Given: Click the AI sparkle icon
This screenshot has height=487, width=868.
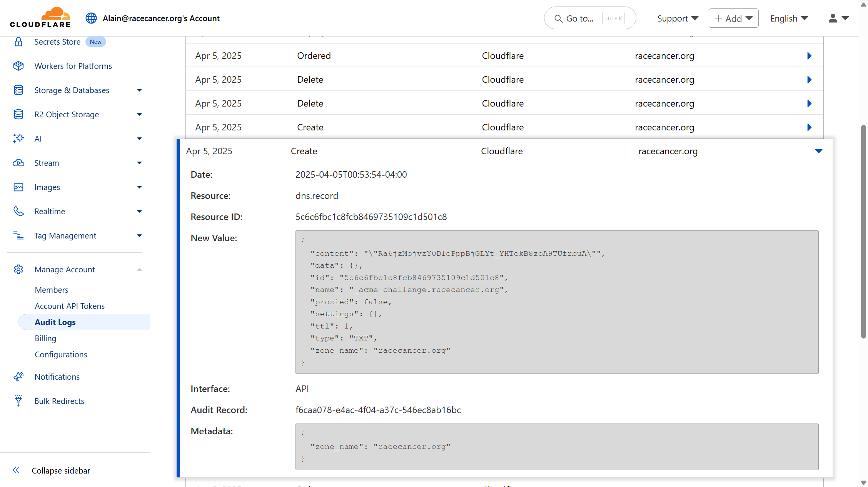Looking at the screenshot, I should (x=18, y=138).
